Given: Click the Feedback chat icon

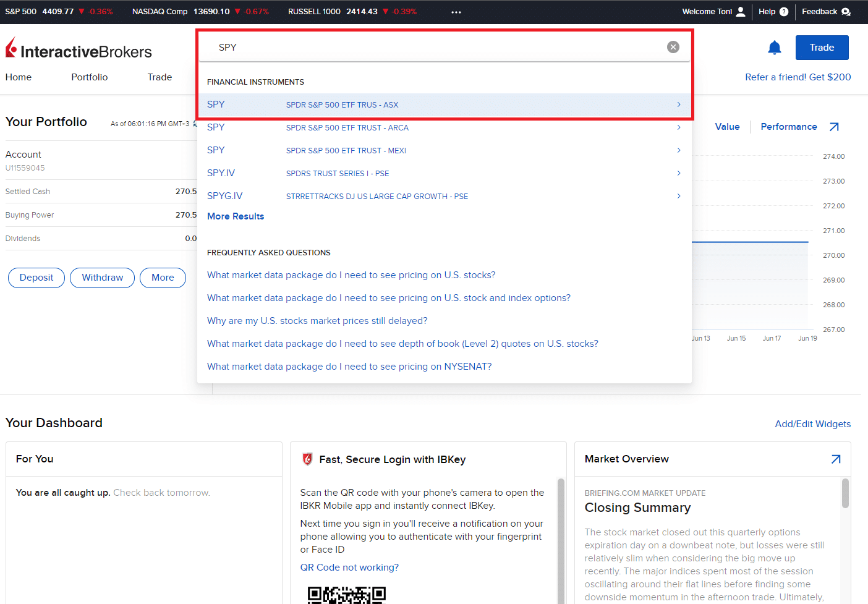Looking at the screenshot, I should tap(846, 12).
